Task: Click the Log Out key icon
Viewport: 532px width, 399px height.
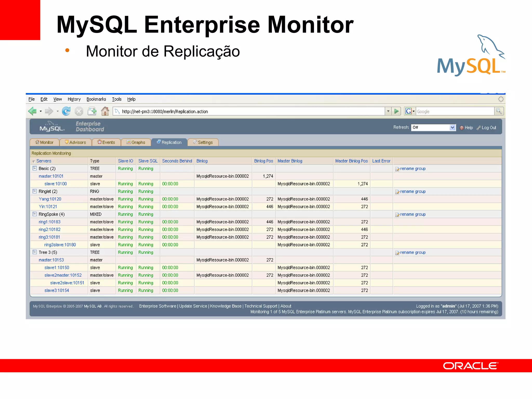Action: tap(478, 128)
